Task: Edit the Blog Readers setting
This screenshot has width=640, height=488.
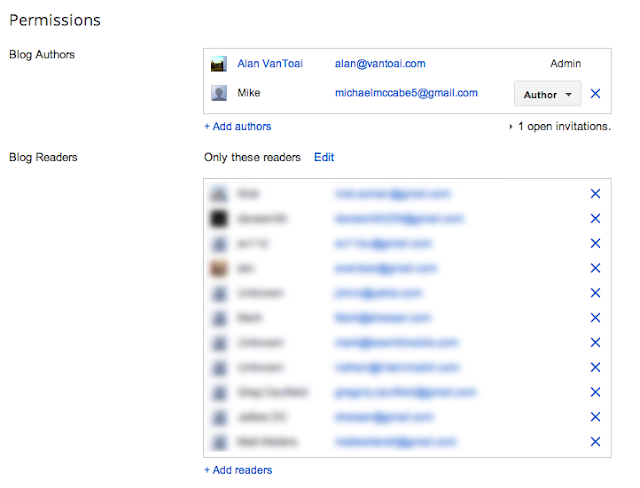Action: pos(324,157)
